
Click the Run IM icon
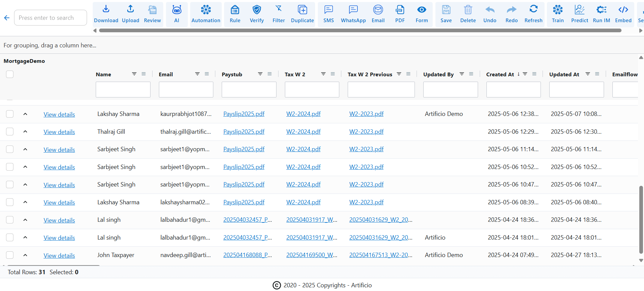[x=601, y=14]
